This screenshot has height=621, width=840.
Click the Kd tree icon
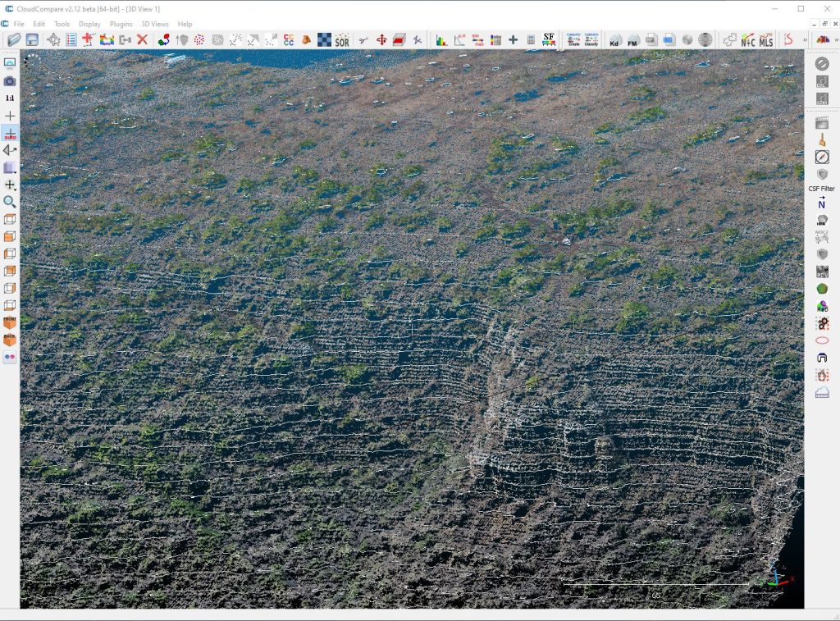[x=614, y=39]
